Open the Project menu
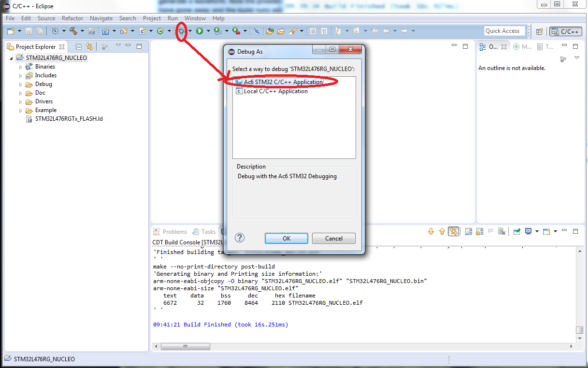588x368 pixels. pyautogui.click(x=152, y=18)
